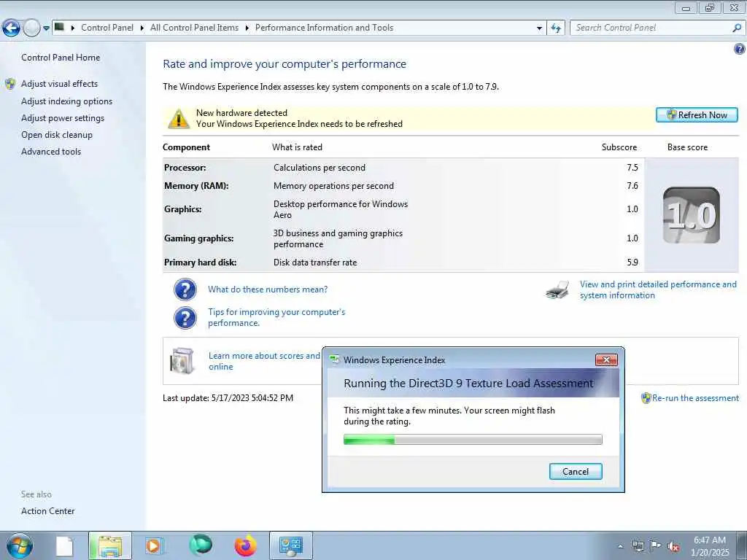Open Learn more about scores link

coord(264,361)
